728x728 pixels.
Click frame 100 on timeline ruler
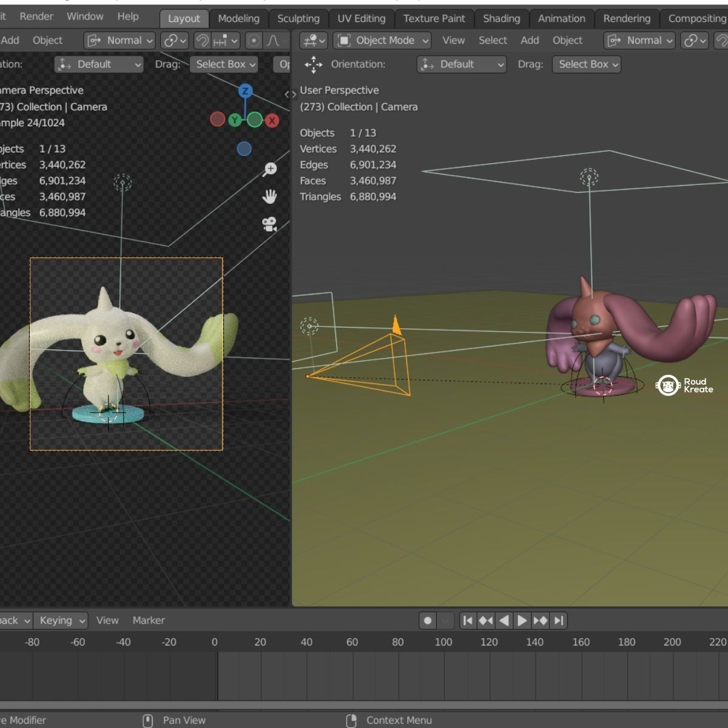coord(443,642)
